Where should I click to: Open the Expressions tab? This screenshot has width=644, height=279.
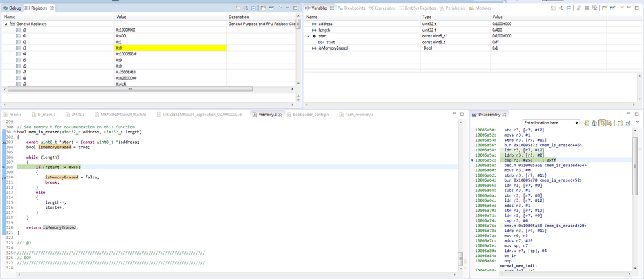tap(382, 8)
